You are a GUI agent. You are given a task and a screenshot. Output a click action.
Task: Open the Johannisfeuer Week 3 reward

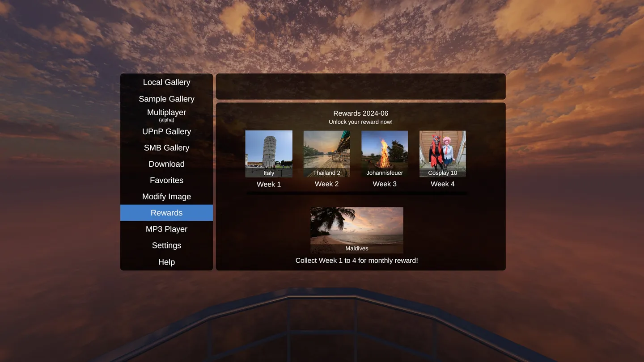384,153
